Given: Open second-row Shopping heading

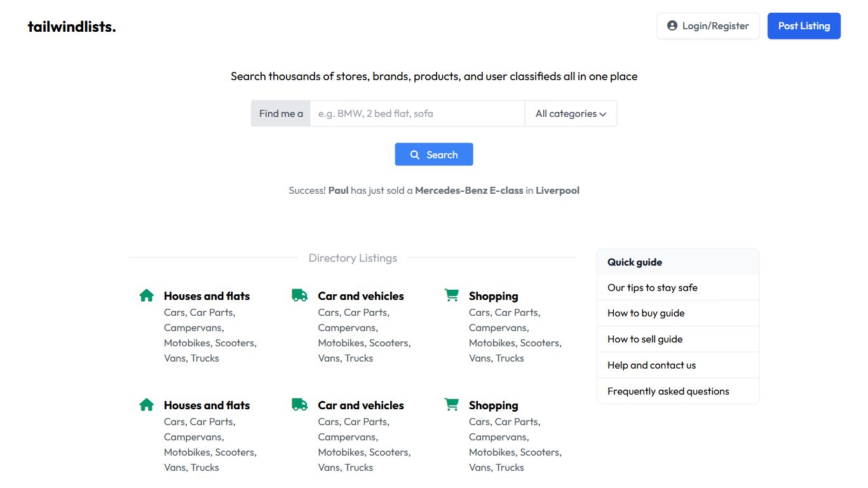Looking at the screenshot, I should (494, 405).
